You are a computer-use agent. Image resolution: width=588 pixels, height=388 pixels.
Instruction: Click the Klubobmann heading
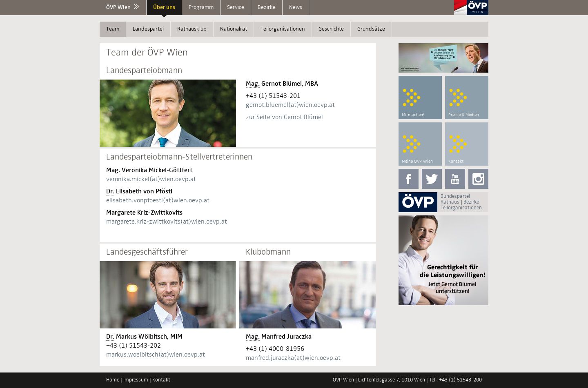(x=268, y=252)
